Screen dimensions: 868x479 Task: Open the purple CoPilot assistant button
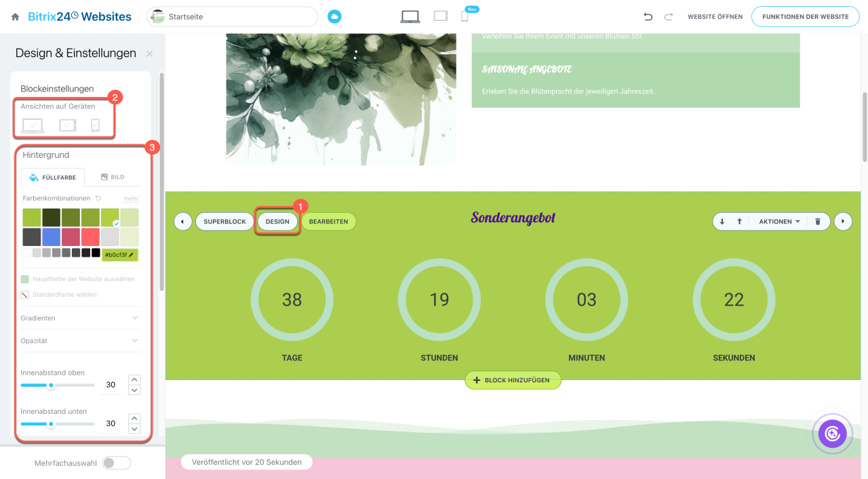[833, 434]
